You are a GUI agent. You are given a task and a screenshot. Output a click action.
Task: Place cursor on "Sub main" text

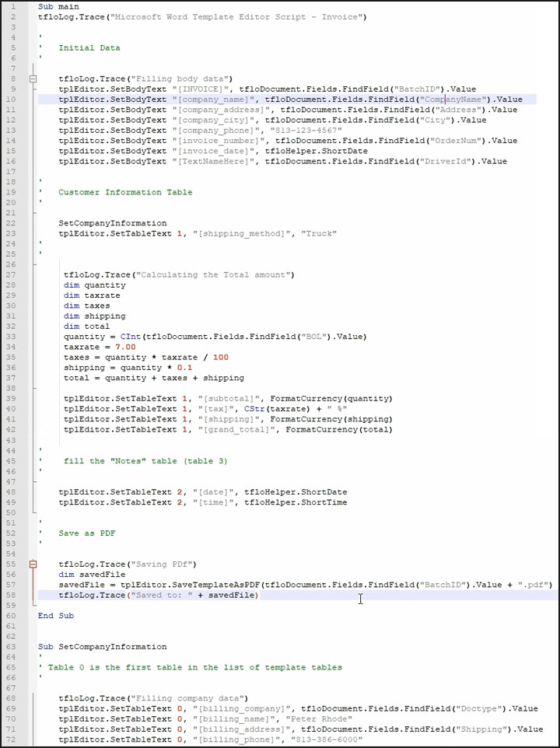(x=58, y=7)
